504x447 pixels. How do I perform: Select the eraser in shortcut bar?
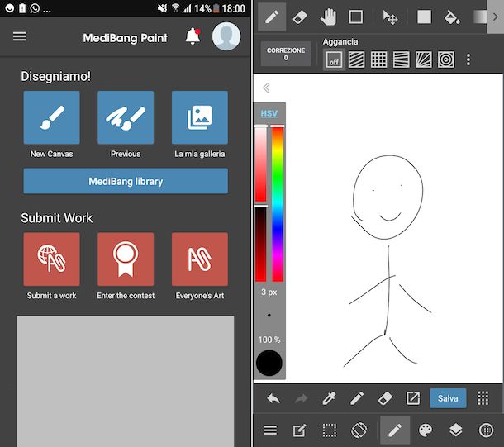pyautogui.click(x=385, y=398)
